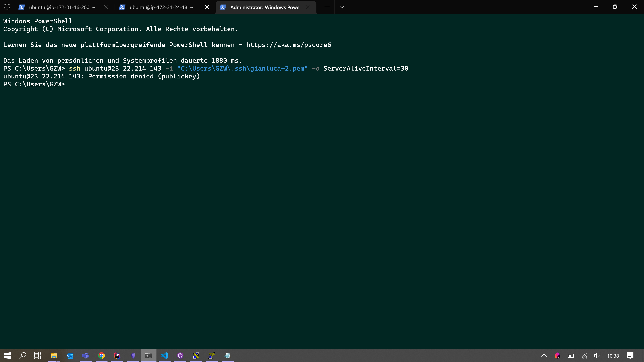
Task: Close the Administrator: Windows PowerShell tab
Action: pyautogui.click(x=308, y=7)
